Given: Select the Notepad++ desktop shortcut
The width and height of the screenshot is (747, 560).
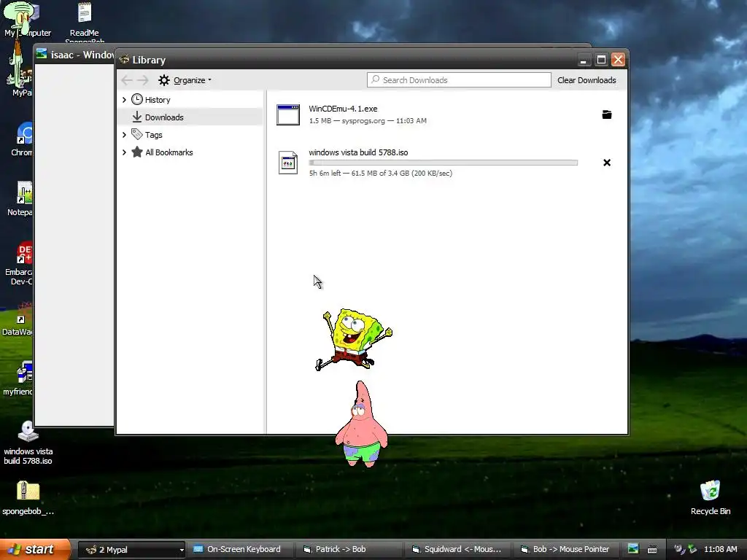Looking at the screenshot, I should point(21,198).
